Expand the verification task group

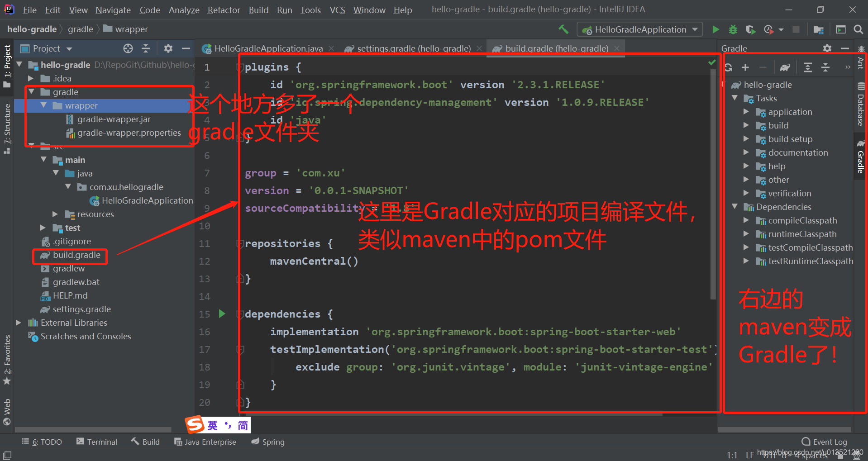click(746, 193)
